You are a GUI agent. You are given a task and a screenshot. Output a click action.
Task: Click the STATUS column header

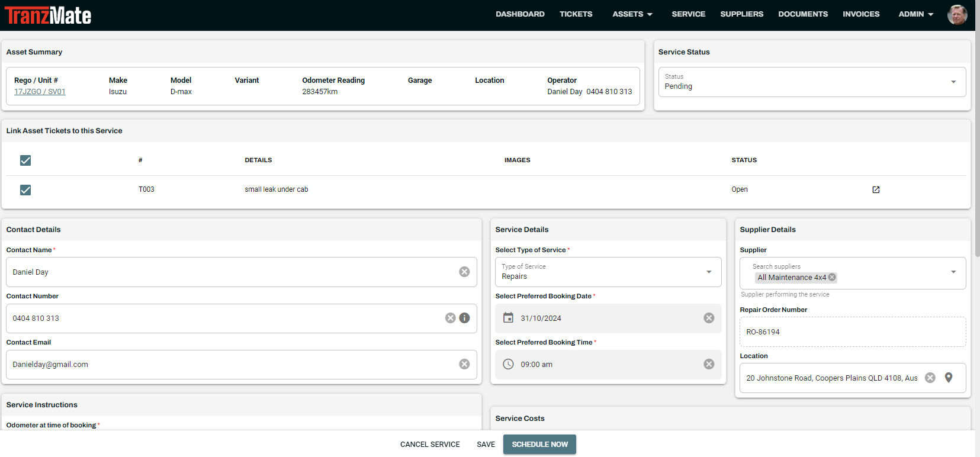(744, 160)
